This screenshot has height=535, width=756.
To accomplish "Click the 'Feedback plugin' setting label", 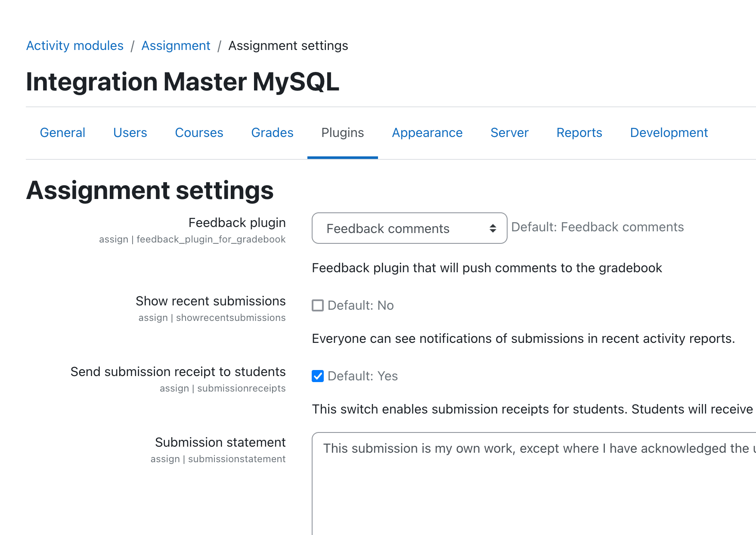I will tap(237, 223).
